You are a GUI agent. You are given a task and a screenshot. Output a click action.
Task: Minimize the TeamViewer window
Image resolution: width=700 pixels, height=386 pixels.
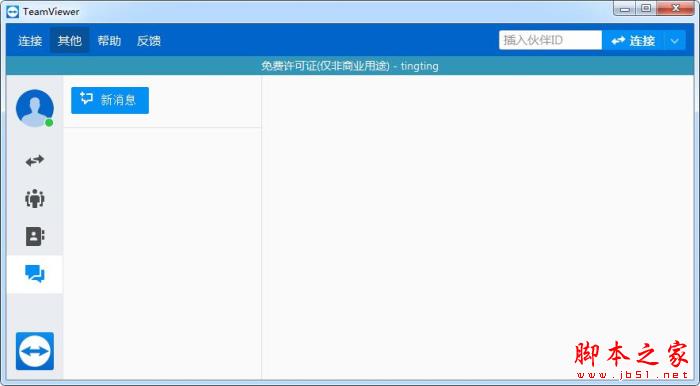[x=625, y=8]
